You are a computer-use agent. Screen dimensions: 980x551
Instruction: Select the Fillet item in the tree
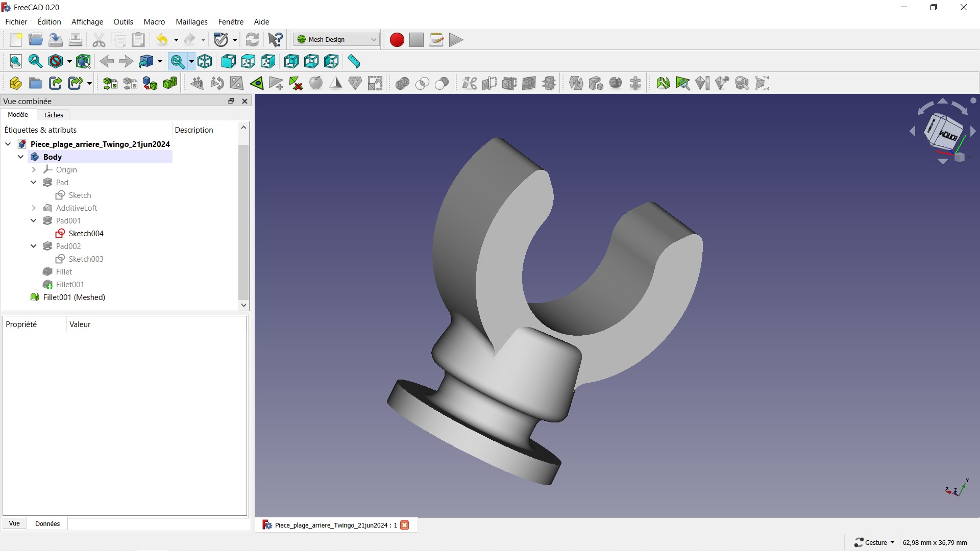[x=64, y=271]
